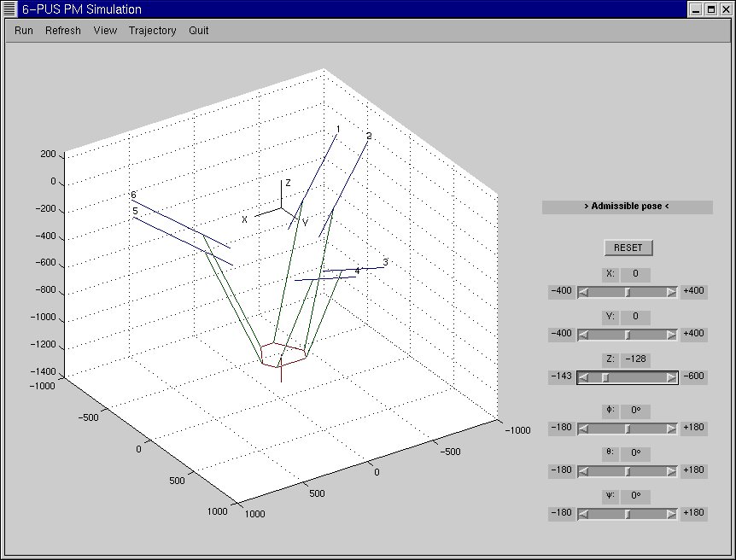Open the View menu
This screenshot has width=736, height=560.
click(105, 31)
